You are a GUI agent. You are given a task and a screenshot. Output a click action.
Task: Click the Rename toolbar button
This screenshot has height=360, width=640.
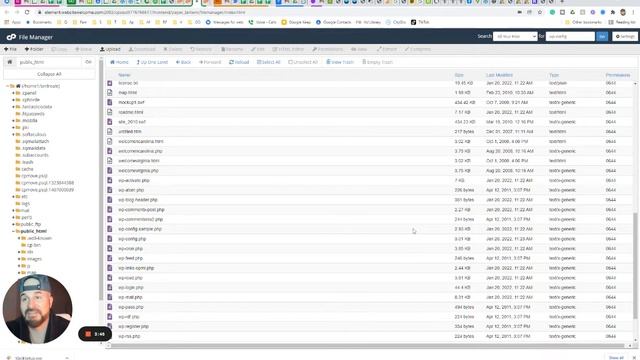pos(232,49)
